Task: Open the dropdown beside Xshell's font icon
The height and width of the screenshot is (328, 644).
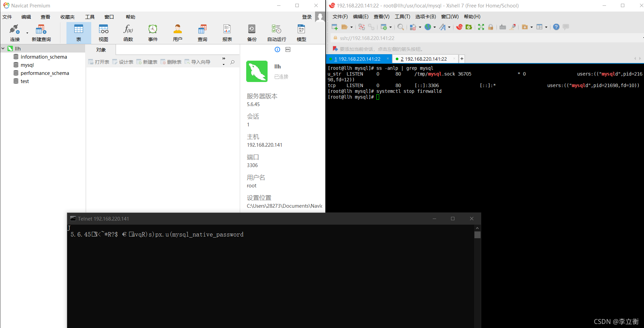Action: click(x=449, y=27)
